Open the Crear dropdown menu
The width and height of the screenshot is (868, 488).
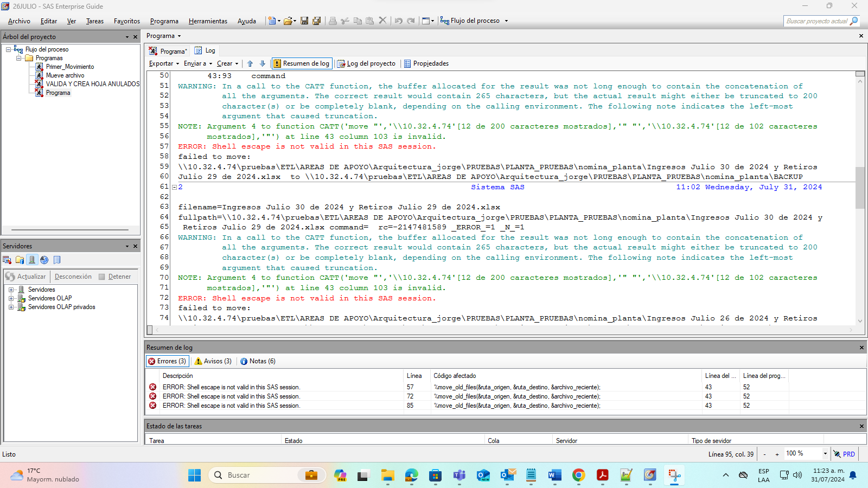(227, 63)
